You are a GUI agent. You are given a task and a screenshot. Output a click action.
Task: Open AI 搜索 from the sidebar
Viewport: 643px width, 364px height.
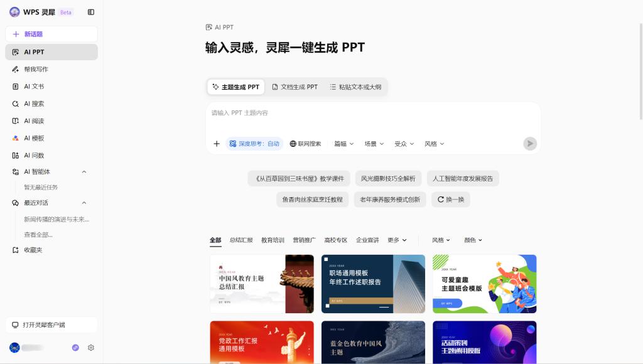point(34,104)
